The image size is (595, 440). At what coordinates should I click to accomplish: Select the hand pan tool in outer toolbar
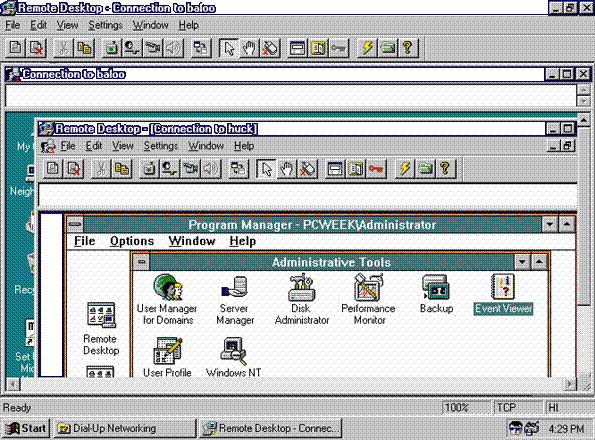tap(249, 48)
